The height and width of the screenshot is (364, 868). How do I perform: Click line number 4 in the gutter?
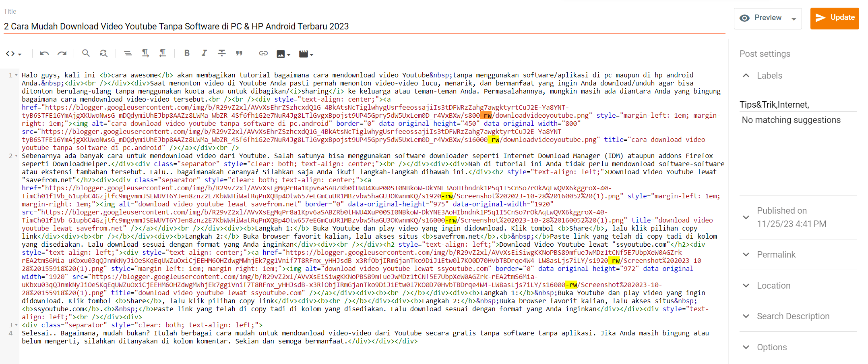(x=10, y=333)
